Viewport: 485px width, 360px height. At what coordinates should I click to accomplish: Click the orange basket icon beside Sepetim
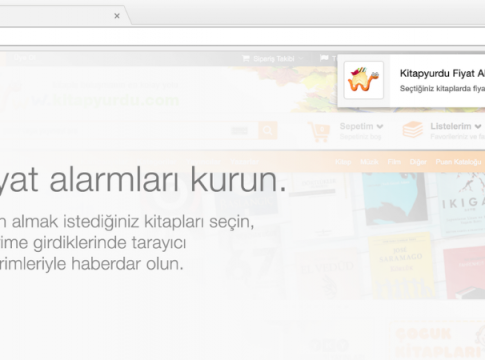pyautogui.click(x=318, y=132)
